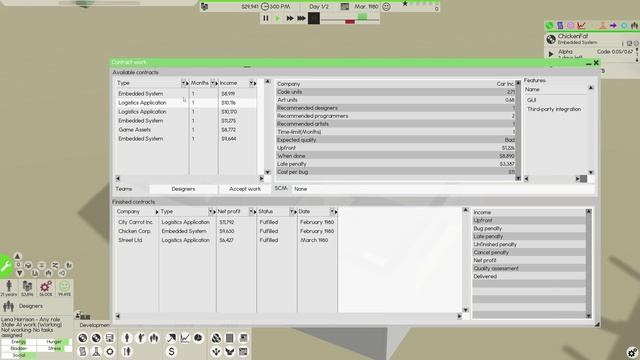This screenshot has width=640, height=360.
Task: Click the single person hire icon
Action: point(127,338)
